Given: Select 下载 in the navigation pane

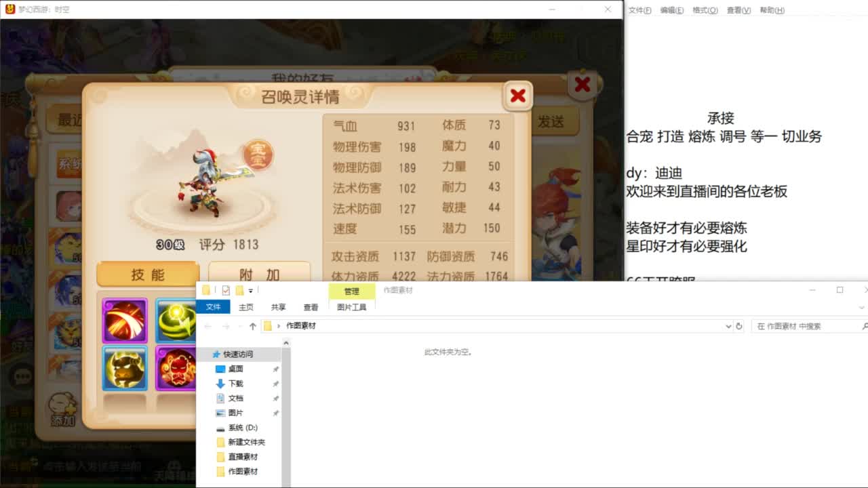Looking at the screenshot, I should [x=235, y=384].
